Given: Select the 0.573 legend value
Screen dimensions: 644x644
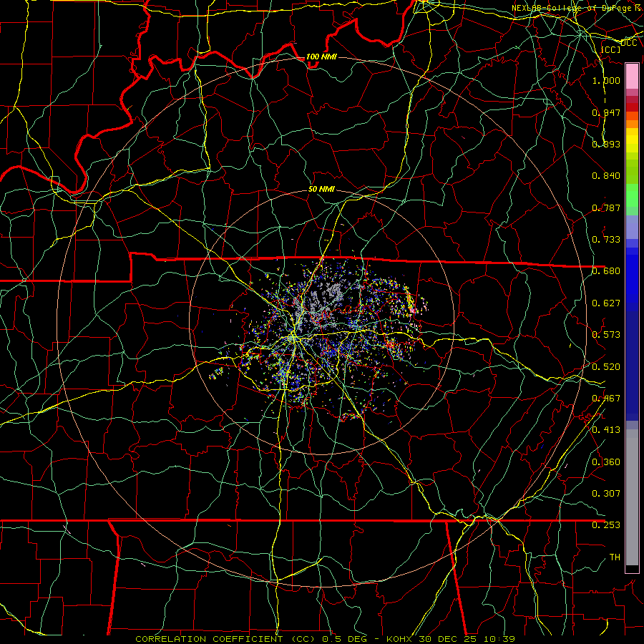Looking at the screenshot, I should point(606,335).
